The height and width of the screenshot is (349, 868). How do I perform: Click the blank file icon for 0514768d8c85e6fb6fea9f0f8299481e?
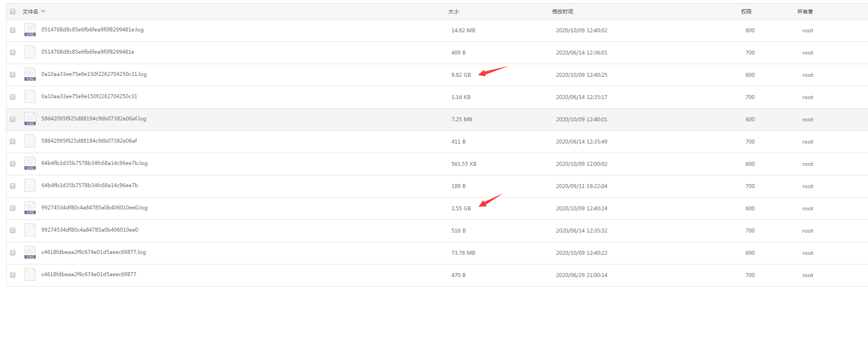point(30,52)
